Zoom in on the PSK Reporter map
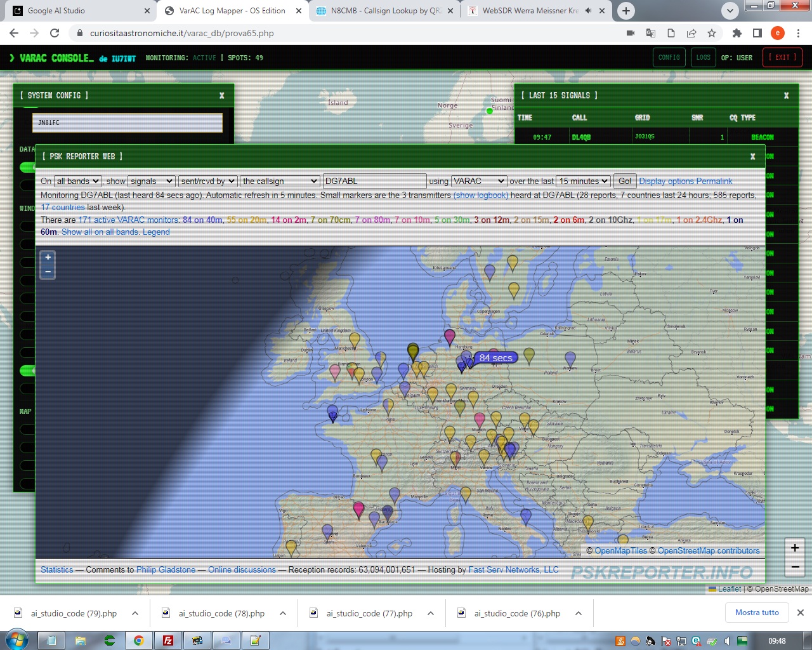 click(48, 258)
